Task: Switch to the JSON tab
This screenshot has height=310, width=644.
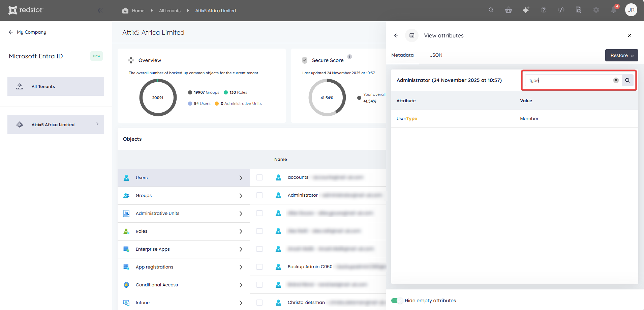Action: point(436,55)
